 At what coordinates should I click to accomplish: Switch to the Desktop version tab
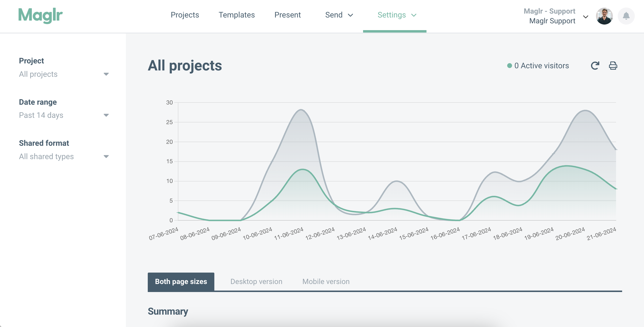click(256, 282)
